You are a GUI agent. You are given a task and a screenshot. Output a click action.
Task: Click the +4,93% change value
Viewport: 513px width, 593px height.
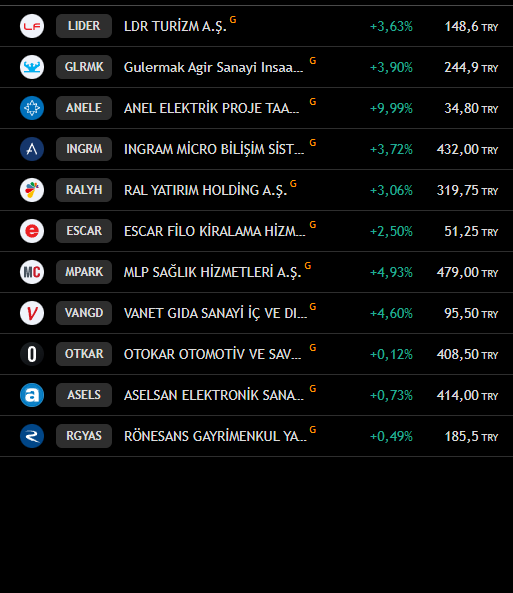click(x=391, y=272)
